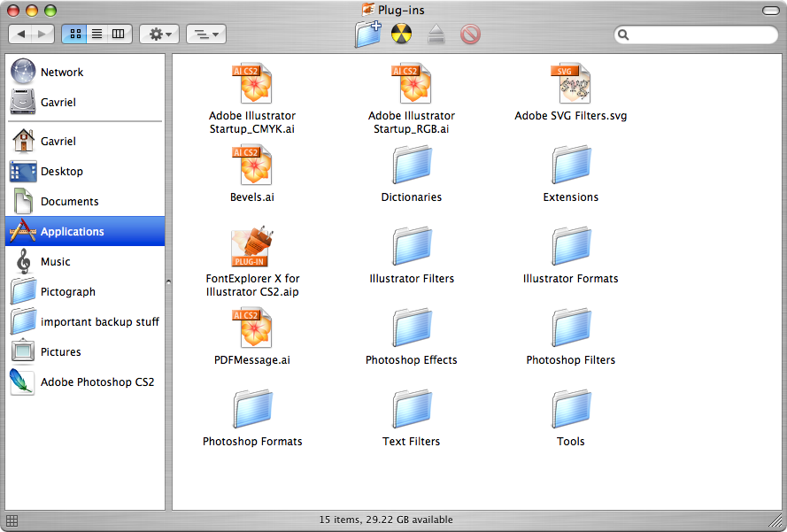Go forward with the right arrow button
Screen dimensions: 787x532
click(43, 35)
